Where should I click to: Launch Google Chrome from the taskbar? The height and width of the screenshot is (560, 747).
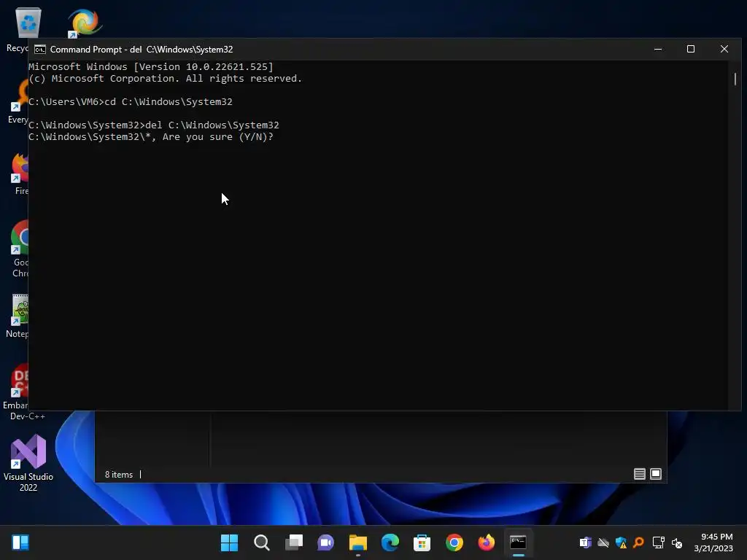454,542
